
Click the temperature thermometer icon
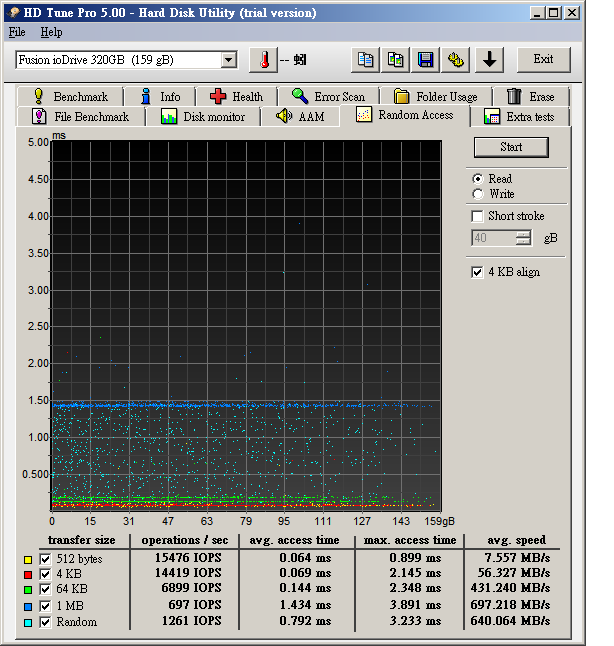(264, 60)
